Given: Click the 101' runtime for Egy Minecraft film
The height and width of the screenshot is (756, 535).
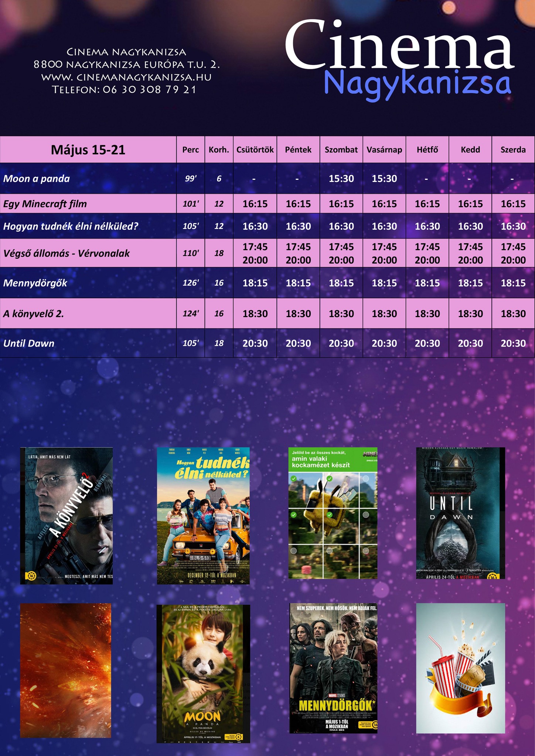Looking at the screenshot, I should (191, 204).
